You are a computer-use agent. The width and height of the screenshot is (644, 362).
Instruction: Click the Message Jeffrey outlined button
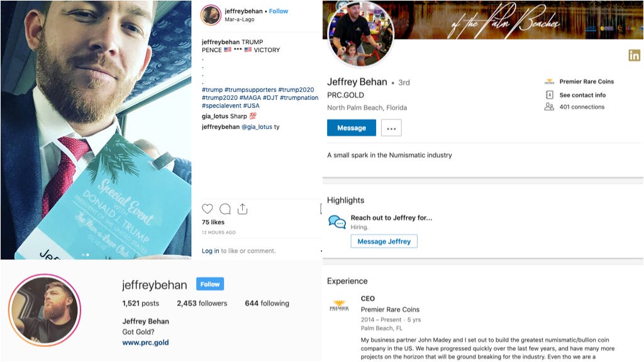point(384,241)
